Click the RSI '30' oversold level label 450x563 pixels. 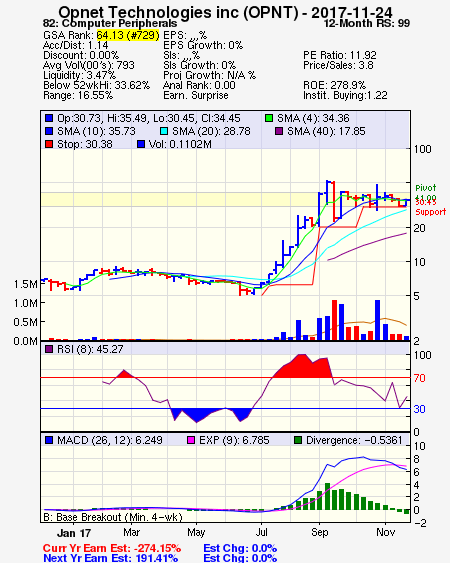coord(419,409)
